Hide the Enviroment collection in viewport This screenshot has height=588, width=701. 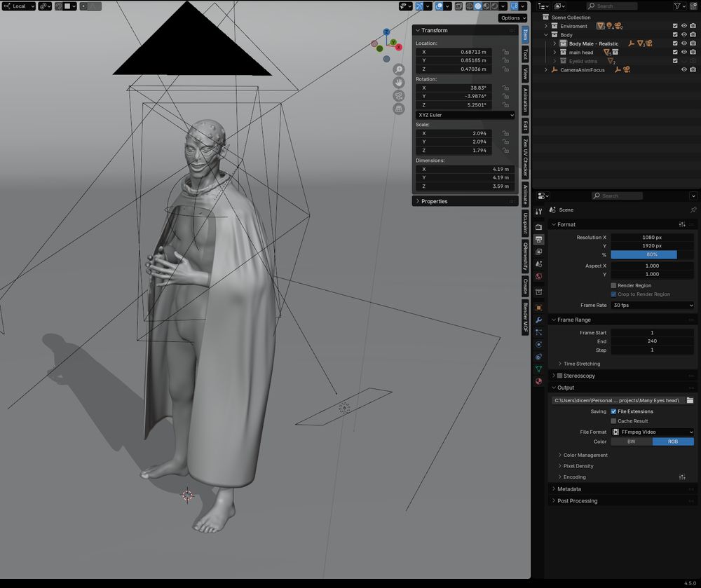[x=683, y=26]
